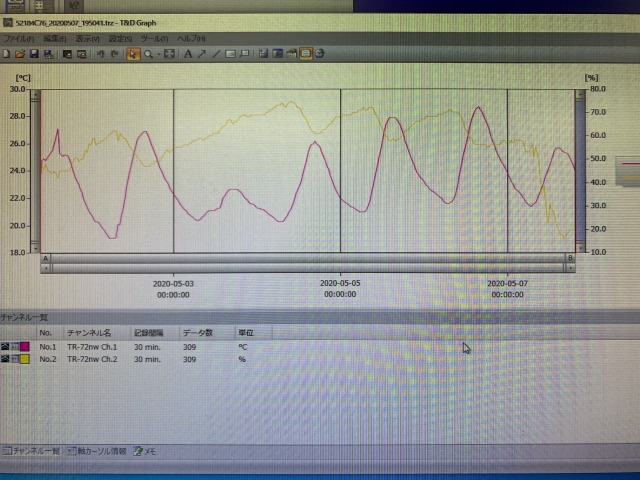Open the ファイル(F) menu
The width and height of the screenshot is (640, 480).
click(x=18, y=39)
